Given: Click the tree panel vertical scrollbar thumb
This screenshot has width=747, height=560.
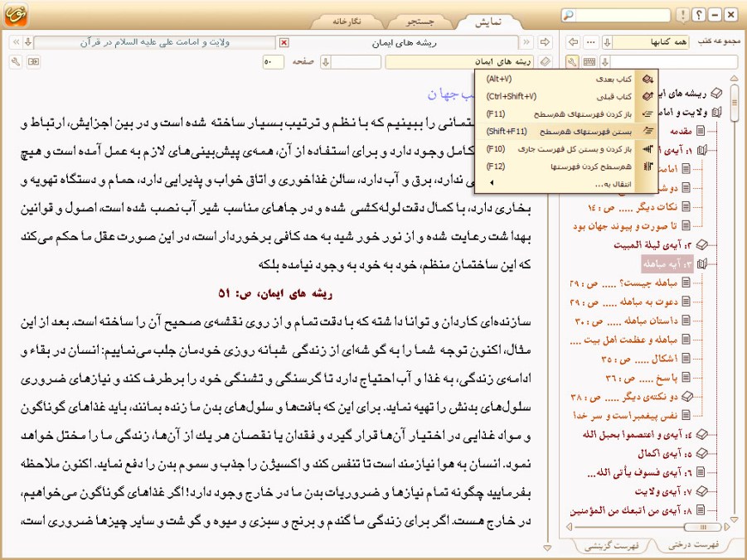Looking at the screenshot, I should 734,101.
